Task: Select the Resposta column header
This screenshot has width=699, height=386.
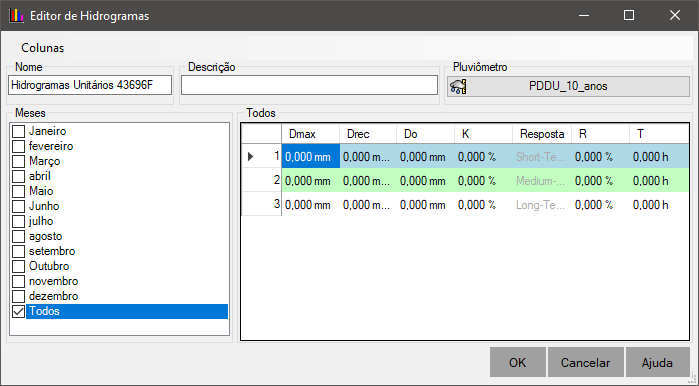Action: coord(542,134)
